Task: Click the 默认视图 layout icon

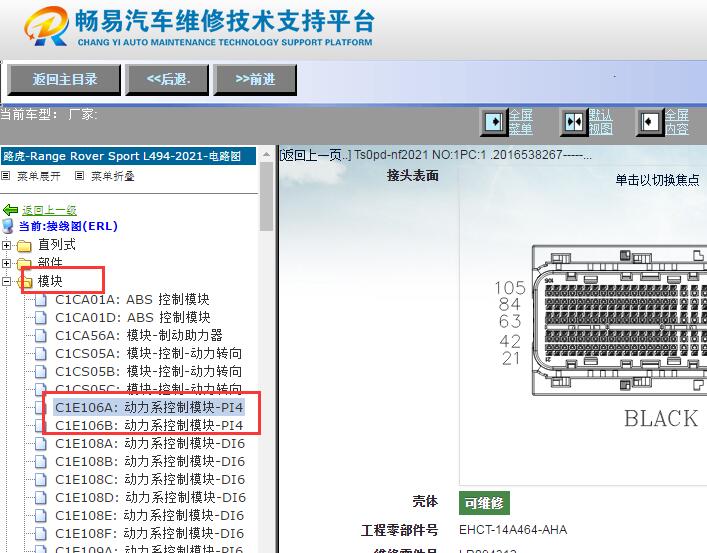Action: tap(574, 122)
